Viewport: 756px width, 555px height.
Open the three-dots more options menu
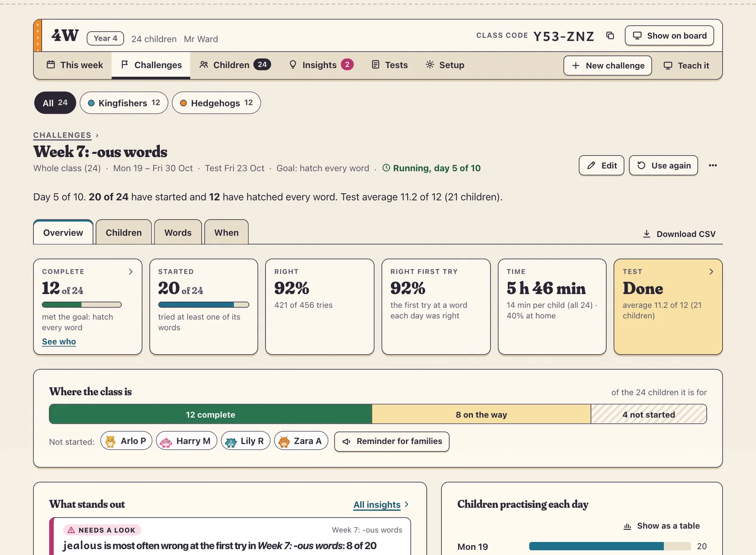(713, 165)
